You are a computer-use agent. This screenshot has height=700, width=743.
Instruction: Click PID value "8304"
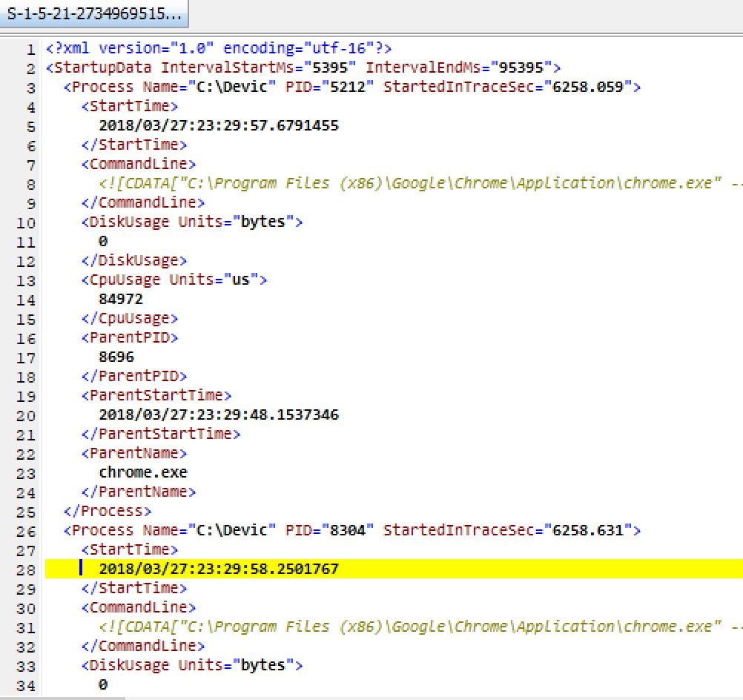pos(347,530)
